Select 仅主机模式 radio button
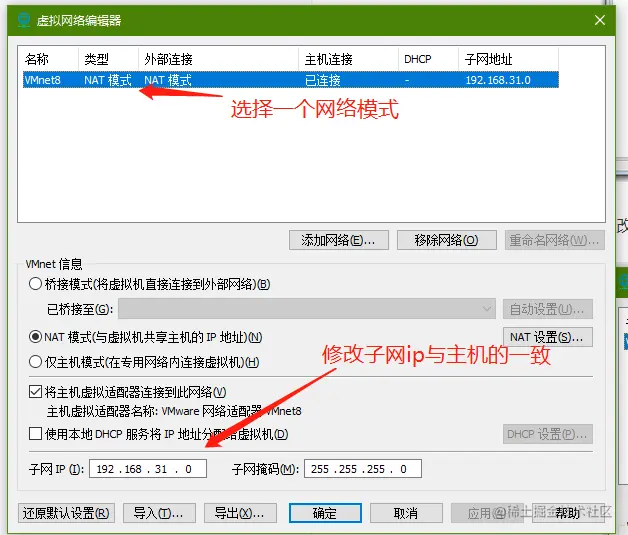 (35, 362)
